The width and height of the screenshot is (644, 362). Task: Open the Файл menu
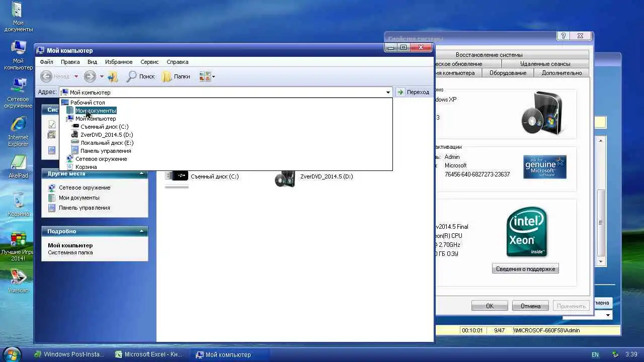(x=46, y=62)
